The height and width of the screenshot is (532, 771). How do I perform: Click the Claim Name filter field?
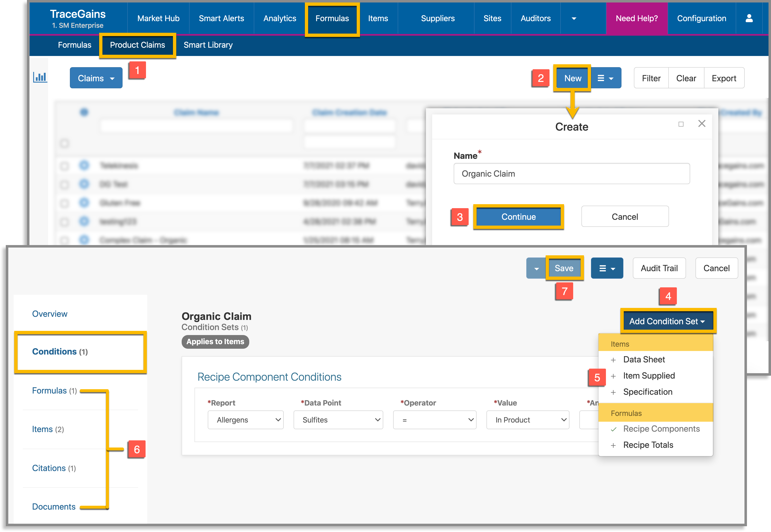point(196,126)
